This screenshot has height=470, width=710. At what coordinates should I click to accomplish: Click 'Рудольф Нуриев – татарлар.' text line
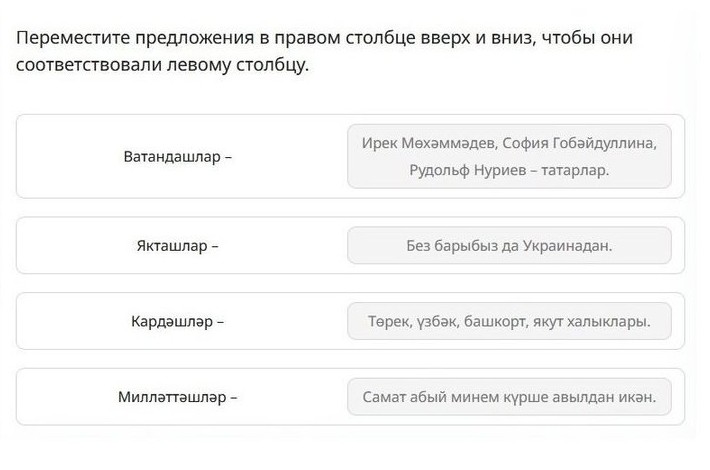click(x=509, y=170)
